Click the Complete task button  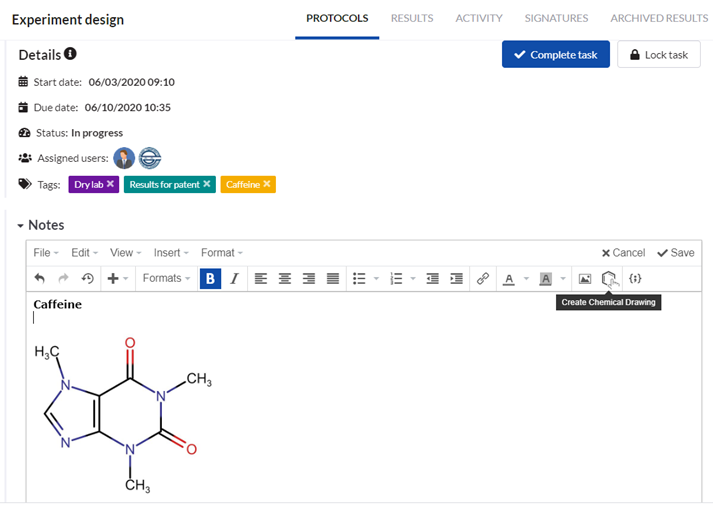556,55
